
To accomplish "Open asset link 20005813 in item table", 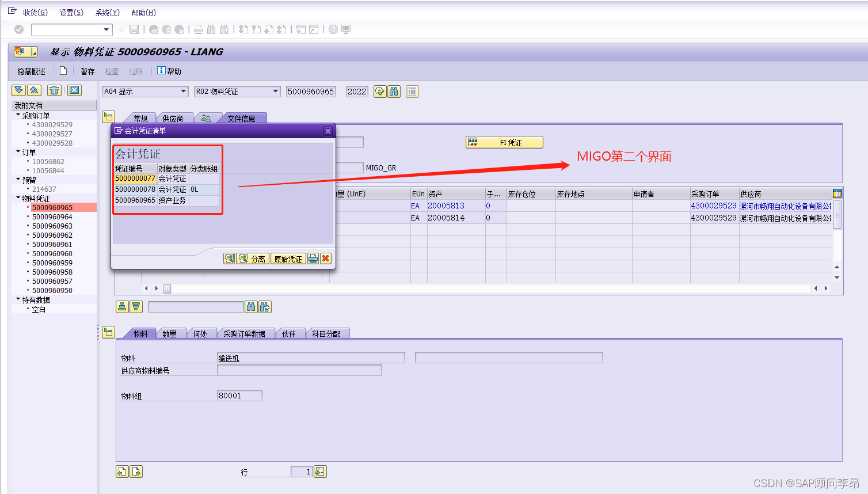I will [x=446, y=206].
